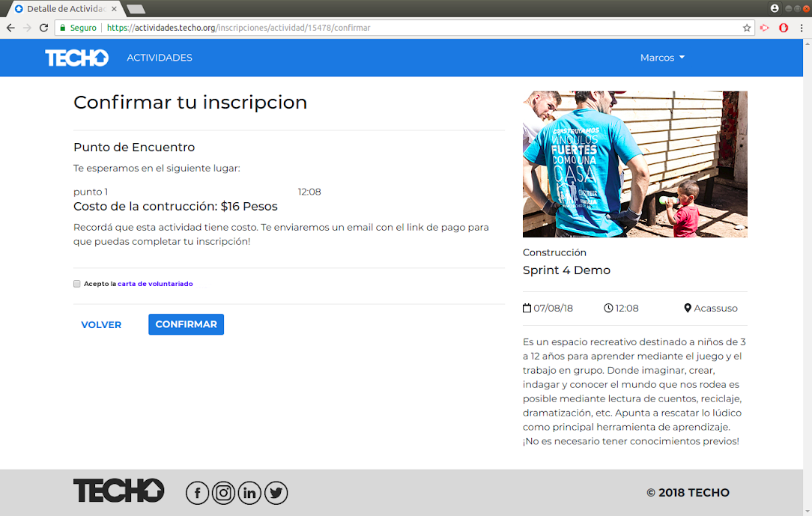Screen dimensions: 812x516
Task: Click the Facebook icon in the footer
Action: 197,493
